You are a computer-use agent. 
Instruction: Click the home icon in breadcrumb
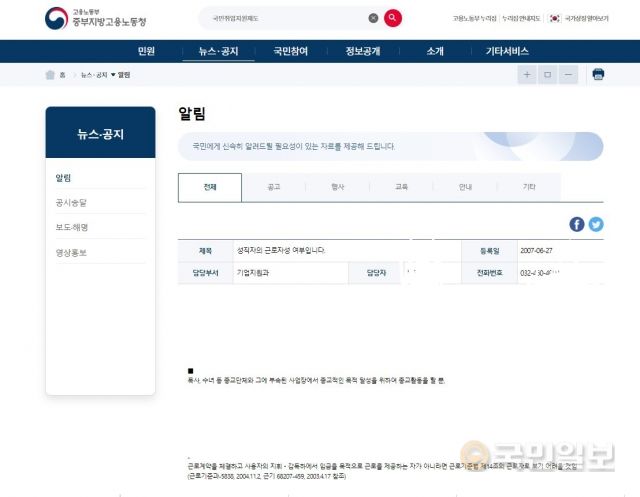click(50, 75)
